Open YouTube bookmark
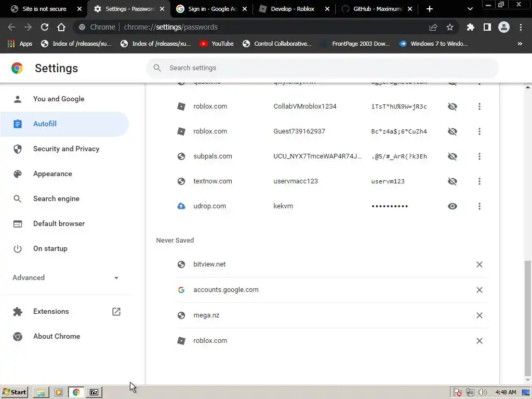This screenshot has width=532, height=399. 217,44
